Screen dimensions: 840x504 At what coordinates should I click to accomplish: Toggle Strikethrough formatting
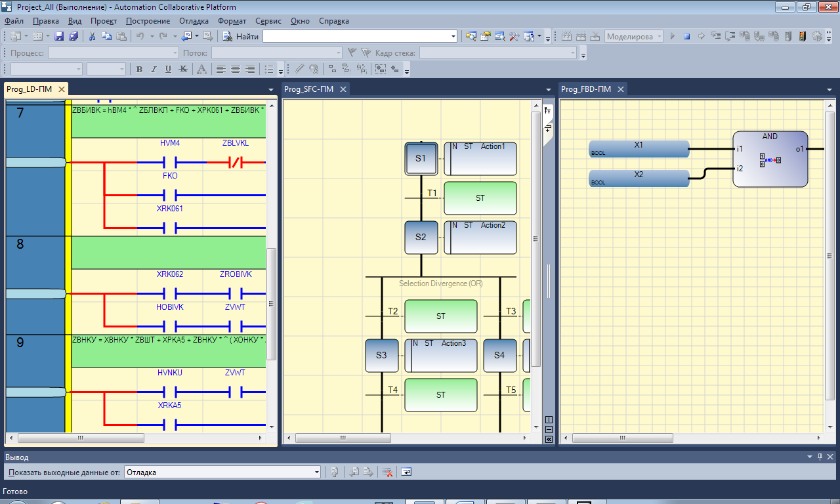point(182,69)
